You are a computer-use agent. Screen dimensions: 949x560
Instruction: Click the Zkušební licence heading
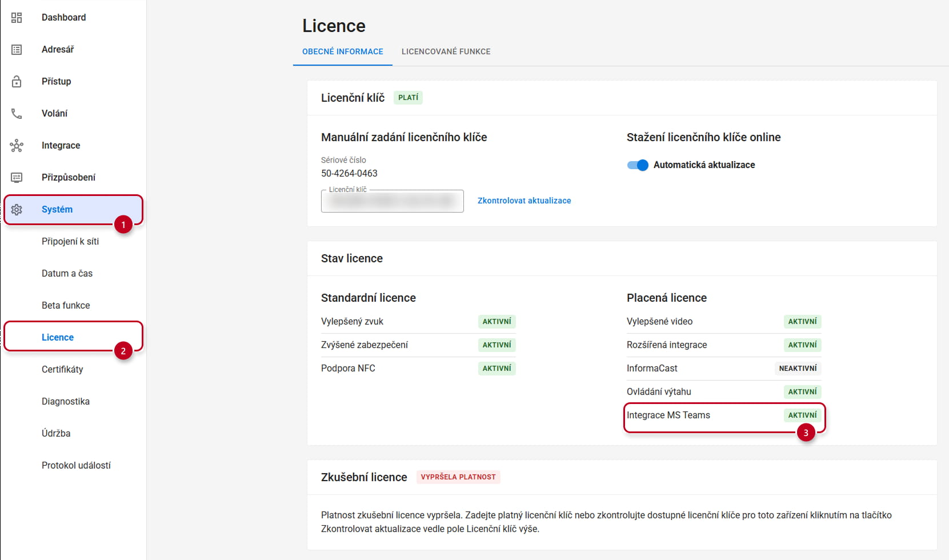coord(364,477)
